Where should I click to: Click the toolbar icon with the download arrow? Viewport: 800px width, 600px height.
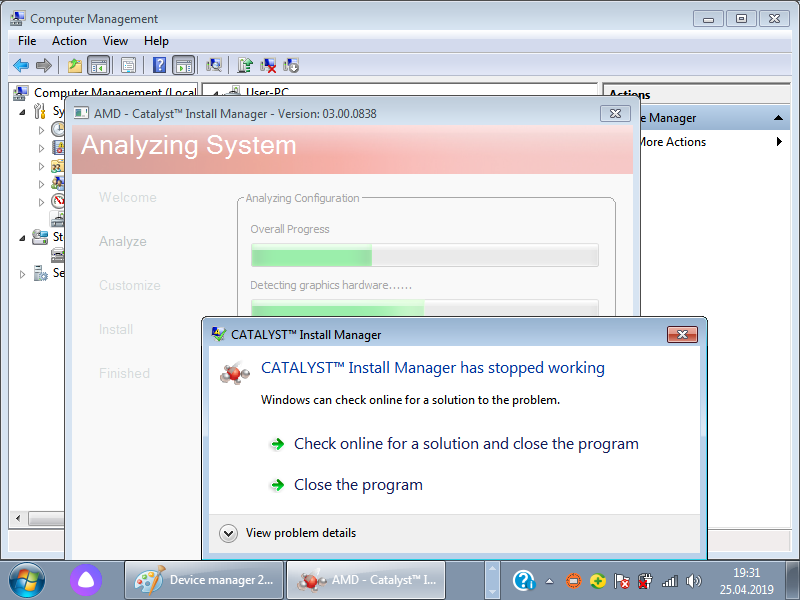pyautogui.click(x=291, y=65)
